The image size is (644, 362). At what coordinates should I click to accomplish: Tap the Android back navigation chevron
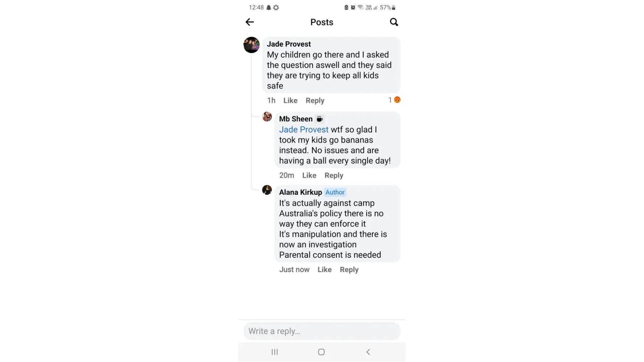pyautogui.click(x=368, y=352)
